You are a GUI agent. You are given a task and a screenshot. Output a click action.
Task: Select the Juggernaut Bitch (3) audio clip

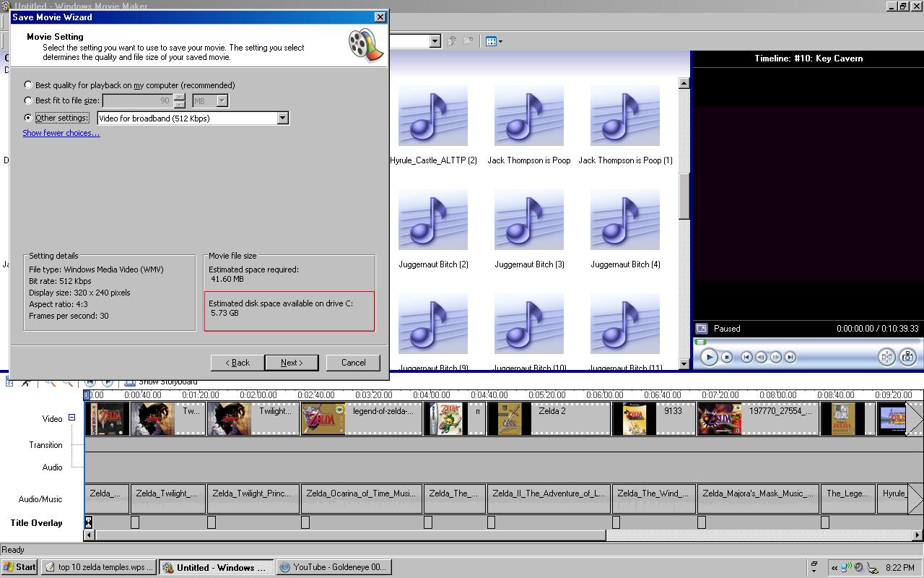529,229
